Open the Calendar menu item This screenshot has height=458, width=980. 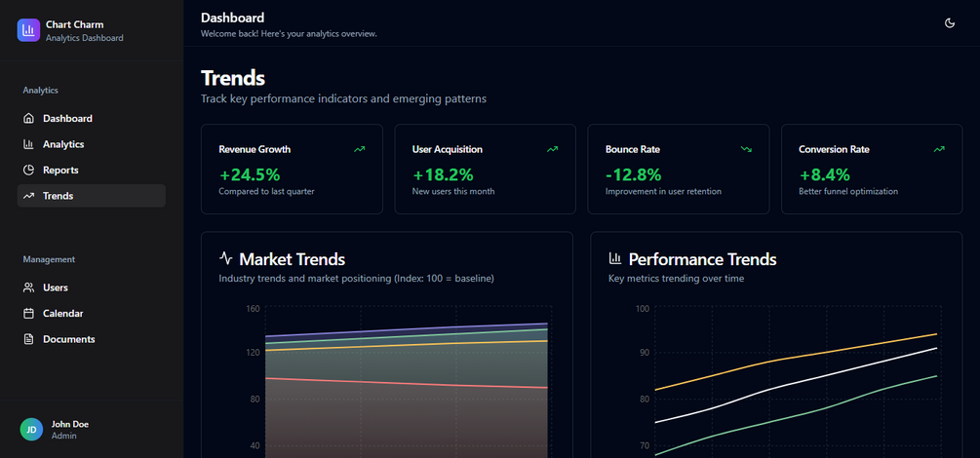point(92,313)
